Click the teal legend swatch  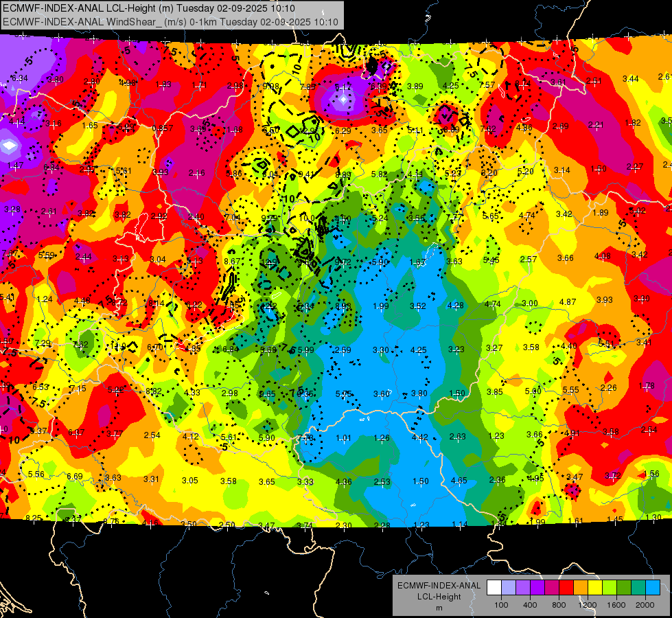[x=638, y=588]
